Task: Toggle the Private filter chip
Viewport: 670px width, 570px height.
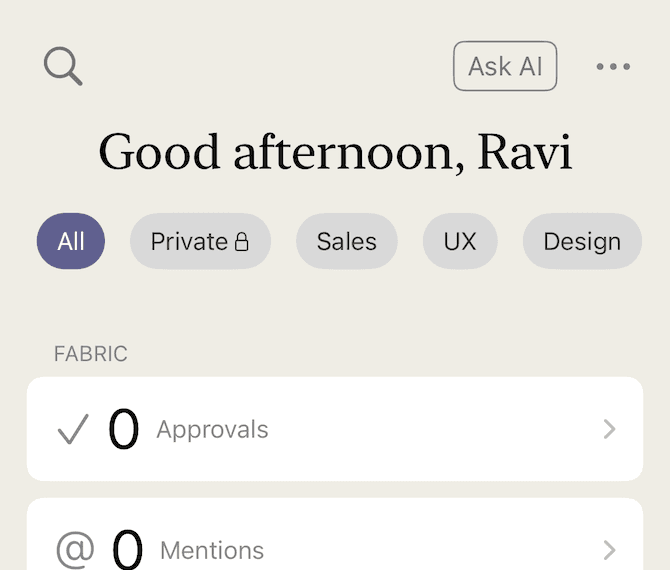Action: click(x=200, y=241)
